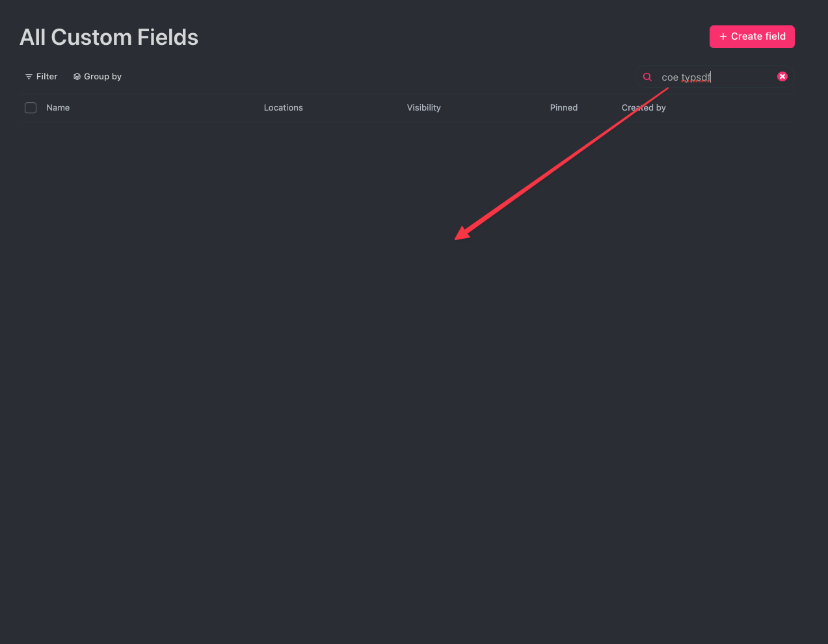Viewport: 828px width, 644px height.
Task: Sort by the Locations column header
Action: click(x=283, y=108)
